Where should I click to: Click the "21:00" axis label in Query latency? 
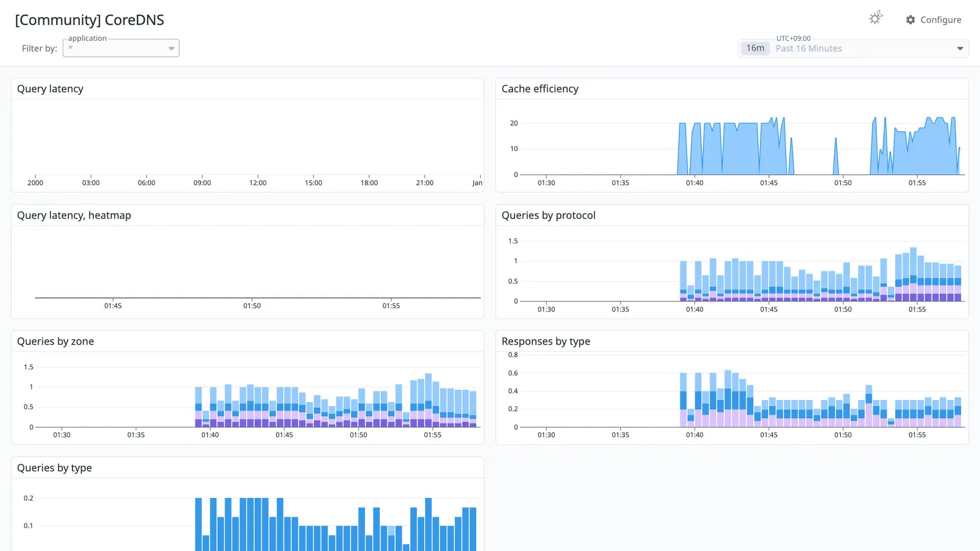point(425,183)
